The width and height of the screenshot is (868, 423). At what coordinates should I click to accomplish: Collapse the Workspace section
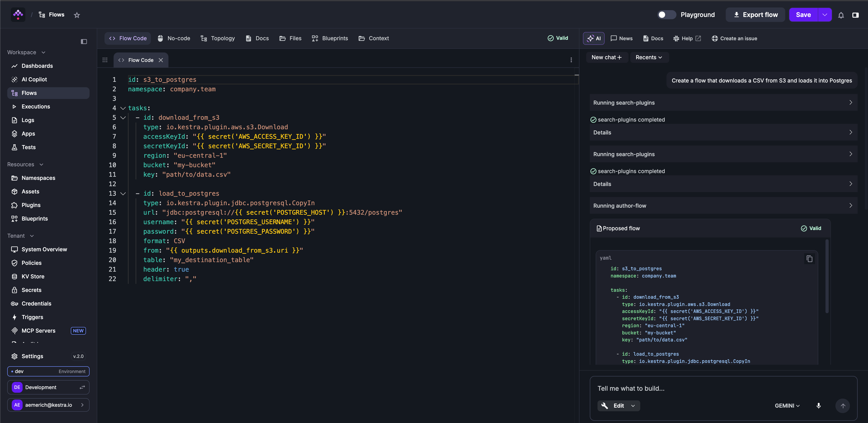[x=26, y=52]
